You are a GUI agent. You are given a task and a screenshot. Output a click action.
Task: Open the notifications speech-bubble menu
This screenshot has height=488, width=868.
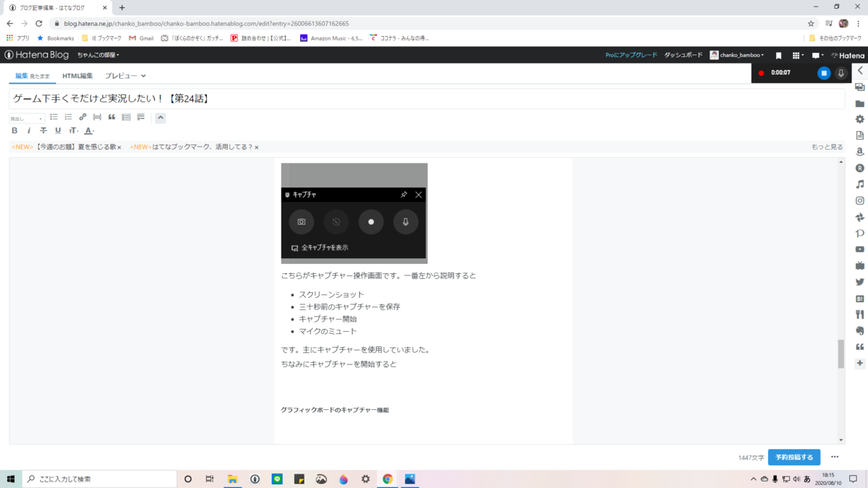point(817,55)
